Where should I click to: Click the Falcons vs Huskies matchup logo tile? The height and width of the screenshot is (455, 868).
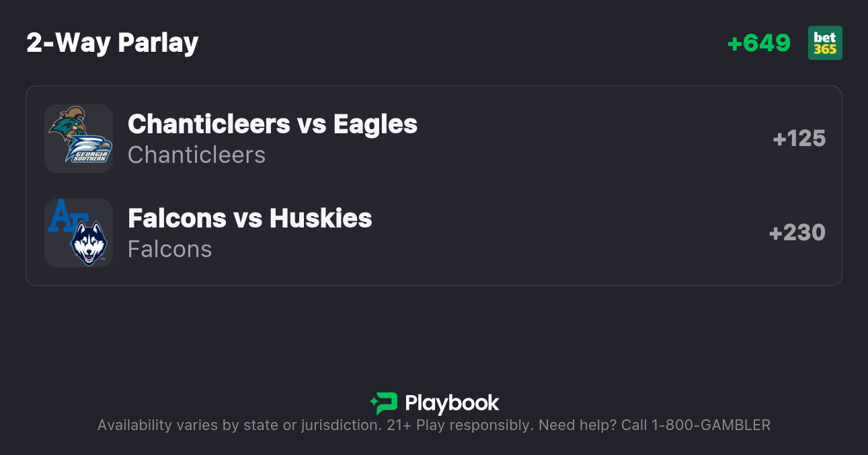pos(78,233)
